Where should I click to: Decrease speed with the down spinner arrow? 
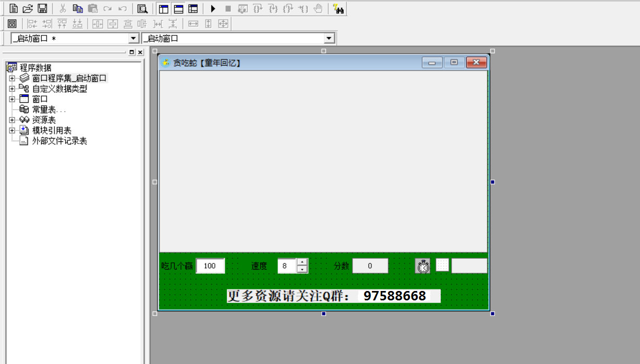click(x=302, y=270)
